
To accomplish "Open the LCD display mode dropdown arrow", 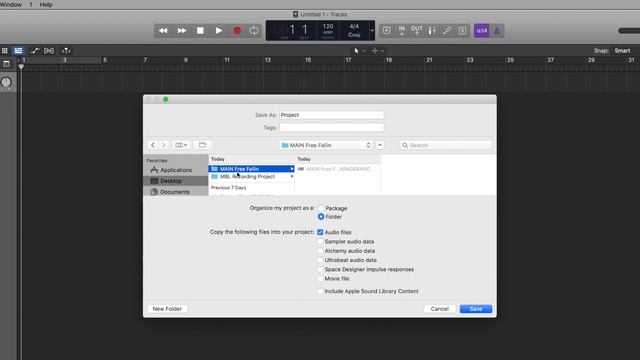I will 372,31.
